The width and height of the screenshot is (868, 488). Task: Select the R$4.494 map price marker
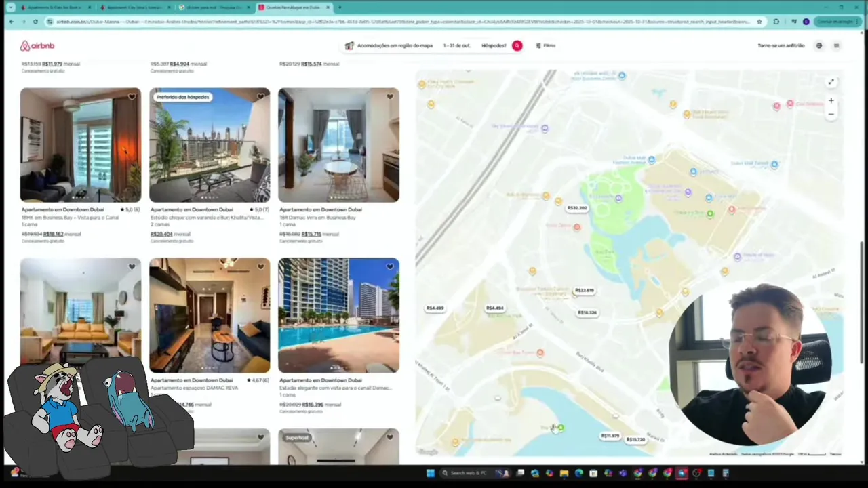(x=495, y=308)
